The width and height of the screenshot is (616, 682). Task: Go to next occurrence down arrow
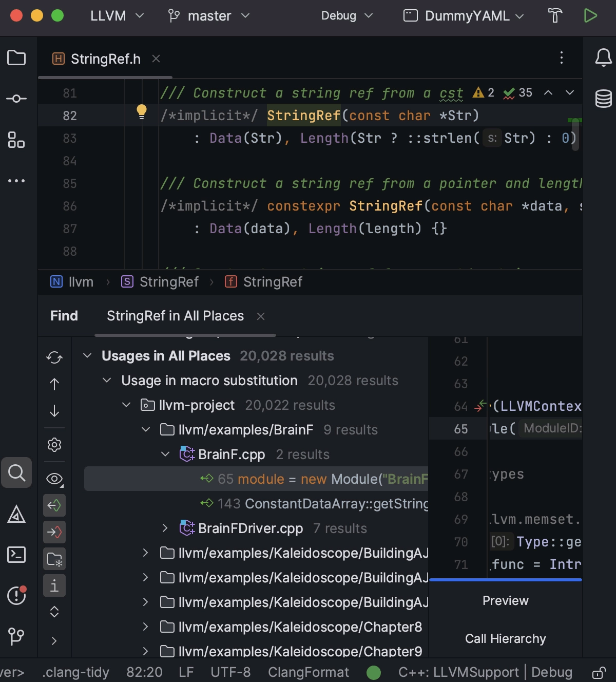click(x=54, y=411)
